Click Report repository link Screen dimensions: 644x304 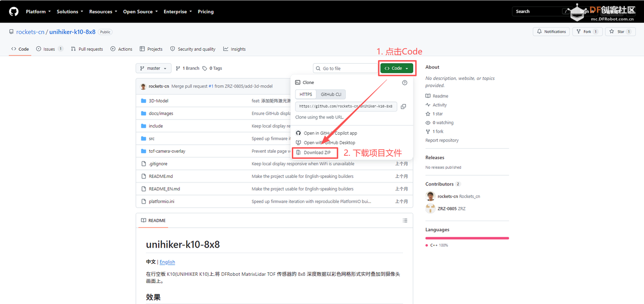click(442, 141)
